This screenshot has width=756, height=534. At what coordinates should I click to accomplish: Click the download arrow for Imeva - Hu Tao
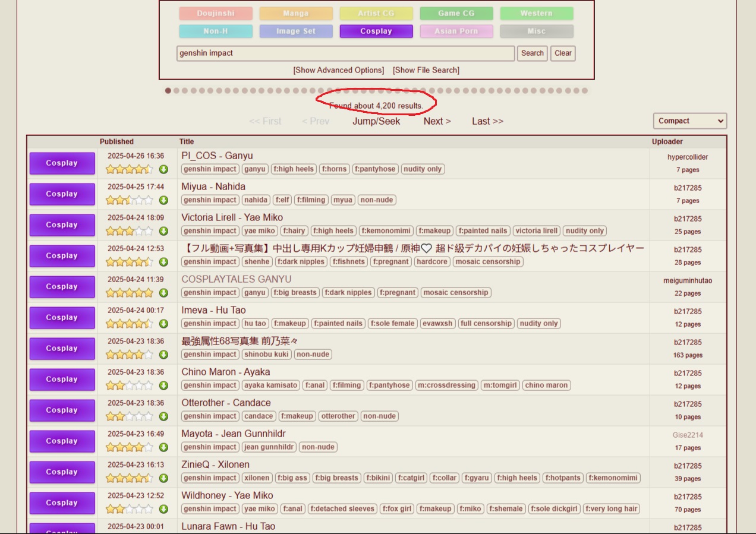point(163,324)
